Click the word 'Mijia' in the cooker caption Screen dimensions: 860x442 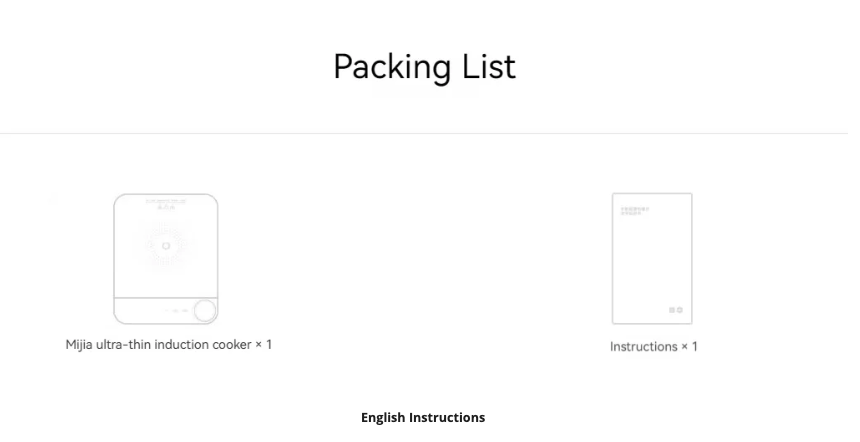coord(79,344)
